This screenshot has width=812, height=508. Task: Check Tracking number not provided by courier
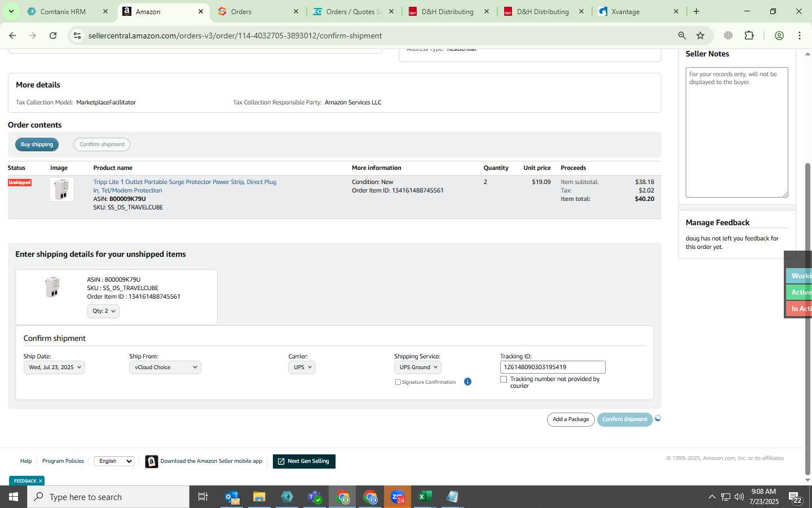(x=504, y=379)
